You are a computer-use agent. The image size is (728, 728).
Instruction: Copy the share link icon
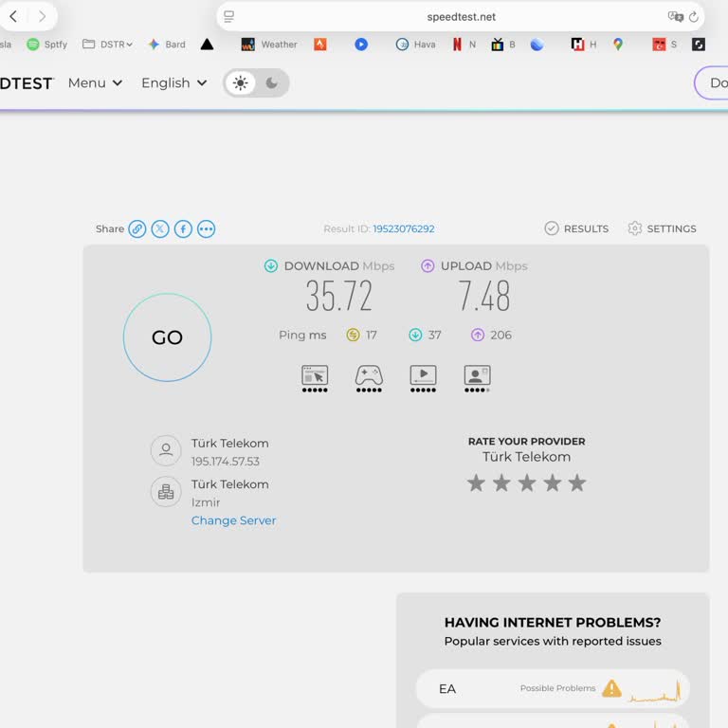(x=136, y=228)
